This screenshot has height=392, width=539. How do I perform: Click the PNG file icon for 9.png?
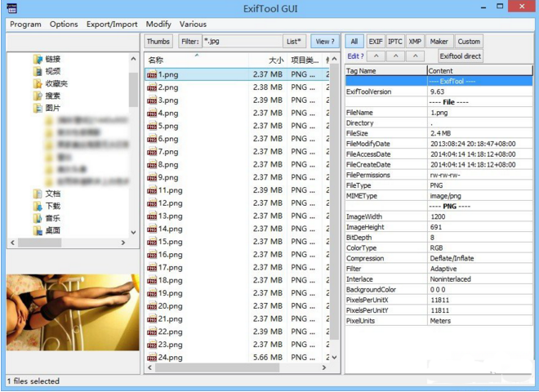pos(152,177)
